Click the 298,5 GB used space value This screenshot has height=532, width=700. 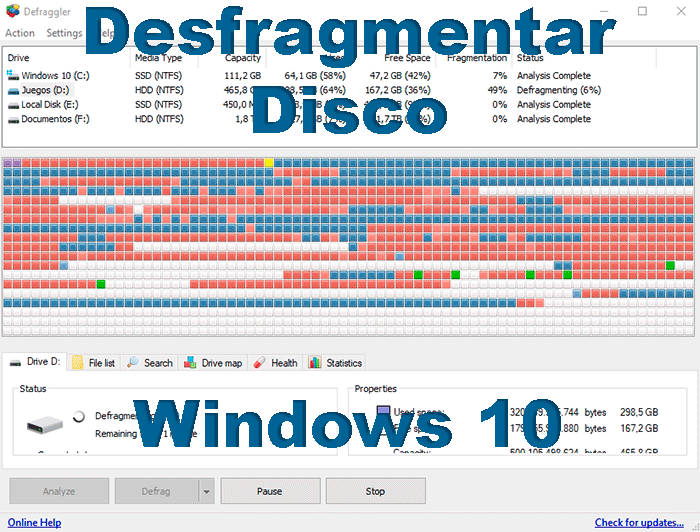[x=639, y=412]
